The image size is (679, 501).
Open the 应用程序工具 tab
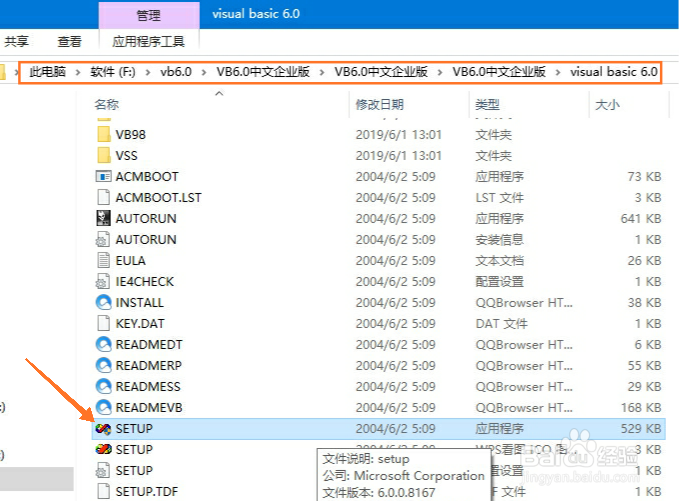tap(149, 41)
